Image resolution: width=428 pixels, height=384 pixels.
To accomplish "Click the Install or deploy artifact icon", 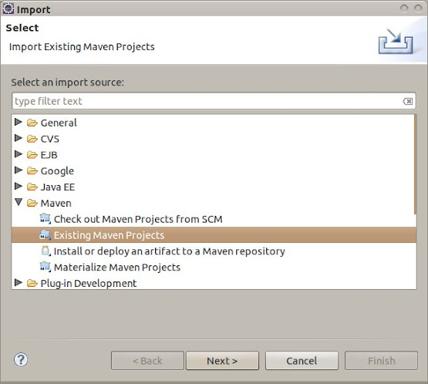I will 45,251.
